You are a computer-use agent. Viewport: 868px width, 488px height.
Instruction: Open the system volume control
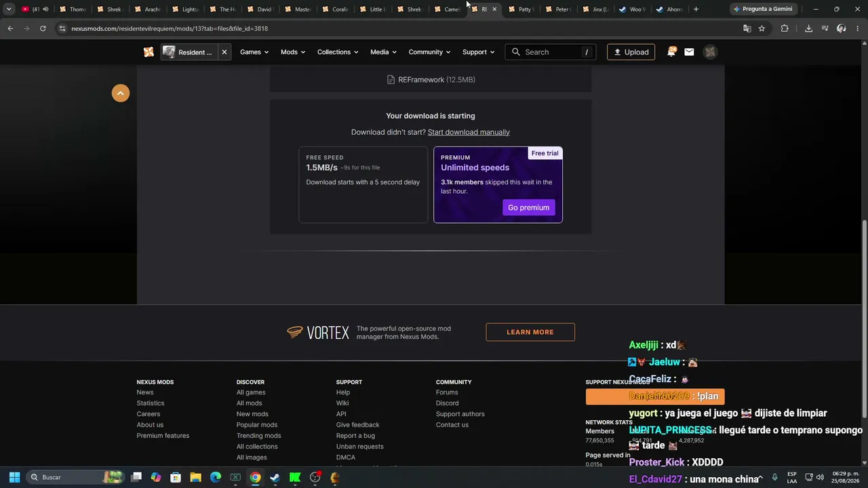821,477
